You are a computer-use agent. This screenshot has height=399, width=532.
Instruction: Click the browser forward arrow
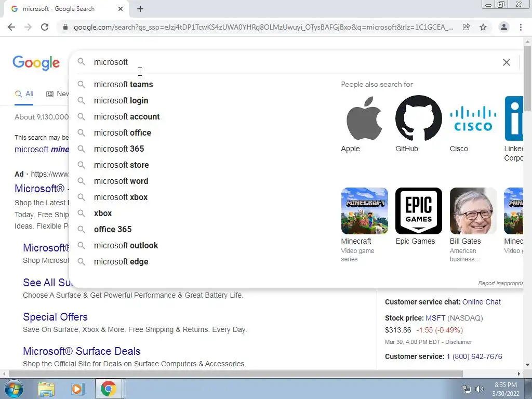click(x=28, y=27)
